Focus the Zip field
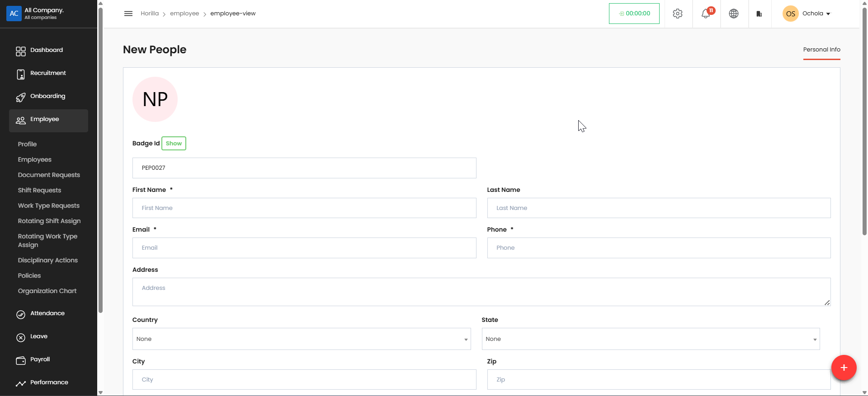Screen dimensions: 868x396 click(659, 380)
